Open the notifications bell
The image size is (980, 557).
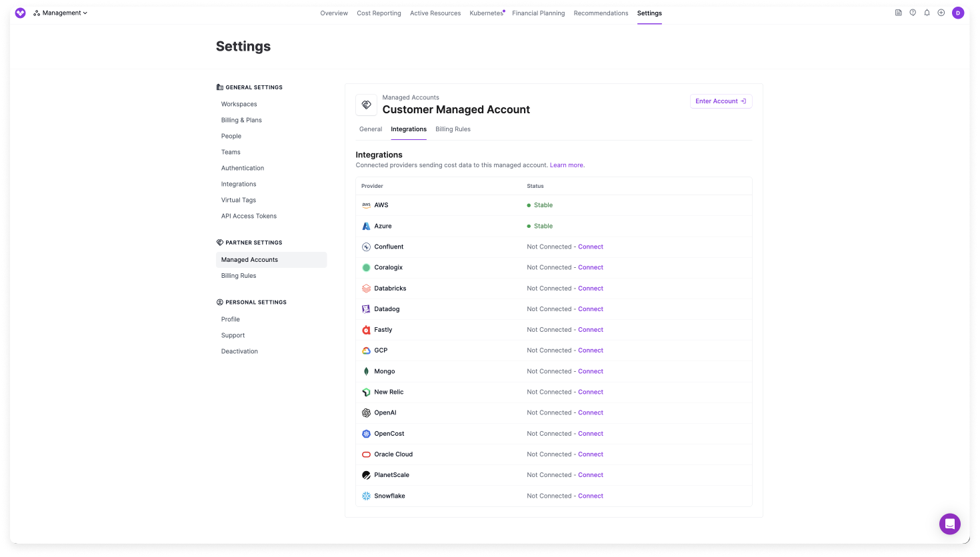coord(927,13)
